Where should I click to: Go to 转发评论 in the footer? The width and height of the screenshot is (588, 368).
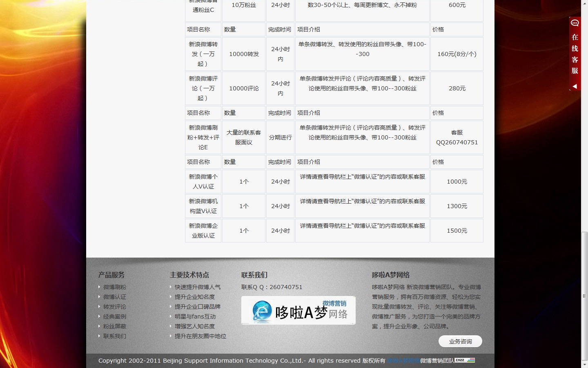tap(115, 307)
